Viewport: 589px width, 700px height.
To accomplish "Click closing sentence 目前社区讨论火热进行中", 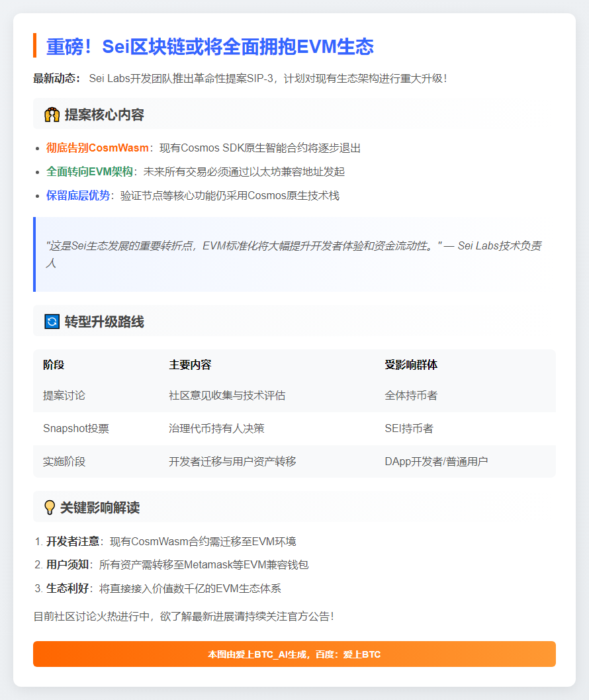I will (x=183, y=616).
